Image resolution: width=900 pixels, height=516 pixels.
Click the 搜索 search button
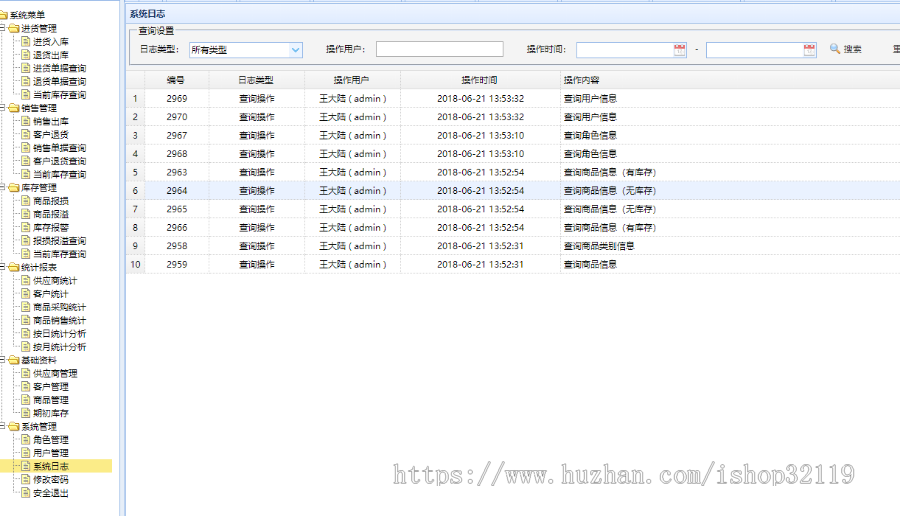(x=846, y=49)
